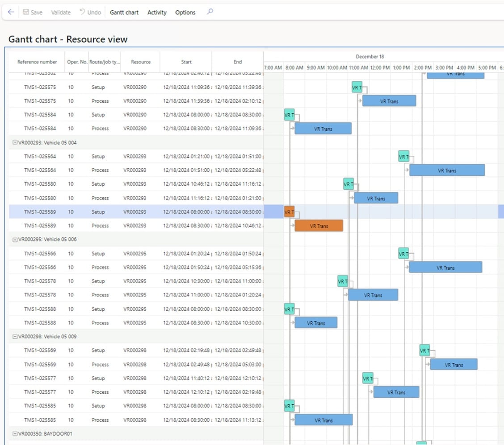Open the Activity menu
This screenshot has height=445, width=504.
157,12
